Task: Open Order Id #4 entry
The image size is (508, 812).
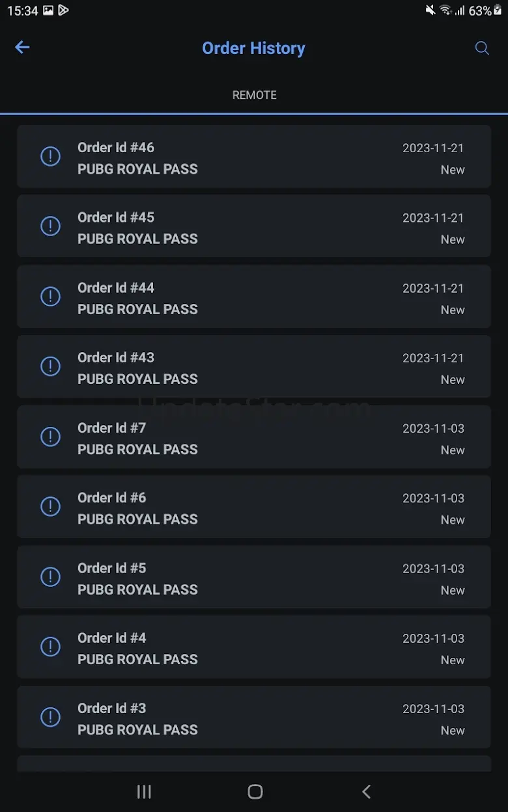Action: tap(254, 647)
